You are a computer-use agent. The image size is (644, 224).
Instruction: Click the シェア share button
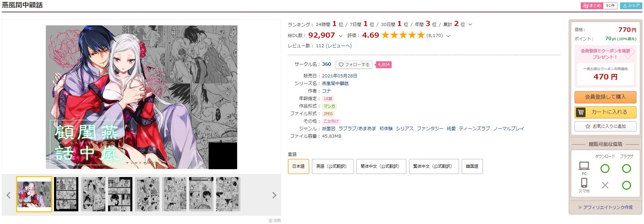pyautogui.click(x=631, y=5)
